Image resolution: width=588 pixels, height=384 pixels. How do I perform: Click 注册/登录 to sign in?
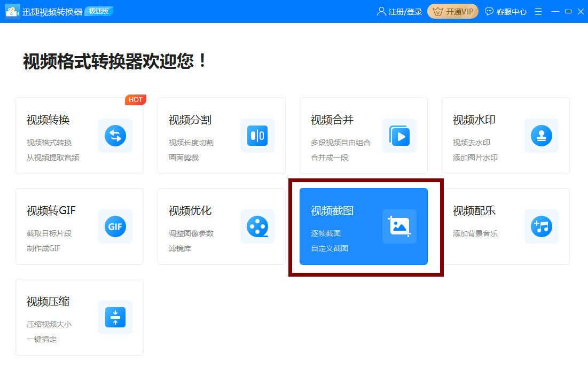point(399,11)
